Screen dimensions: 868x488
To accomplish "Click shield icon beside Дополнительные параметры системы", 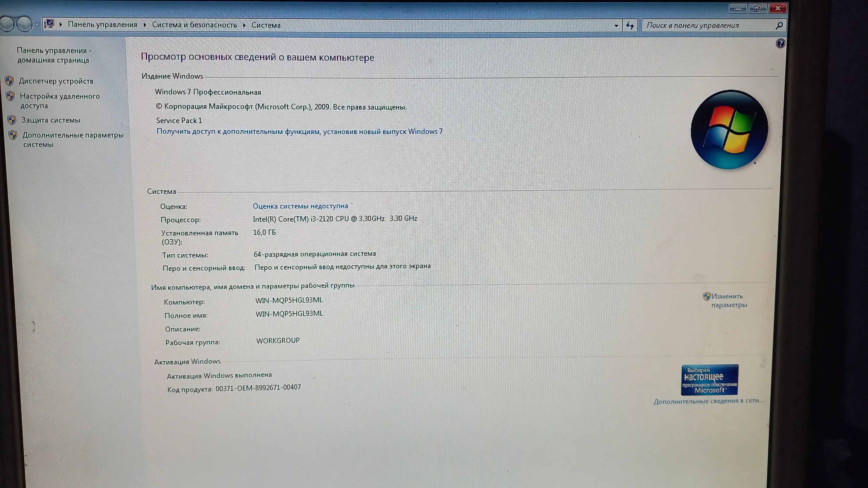I will (13, 135).
